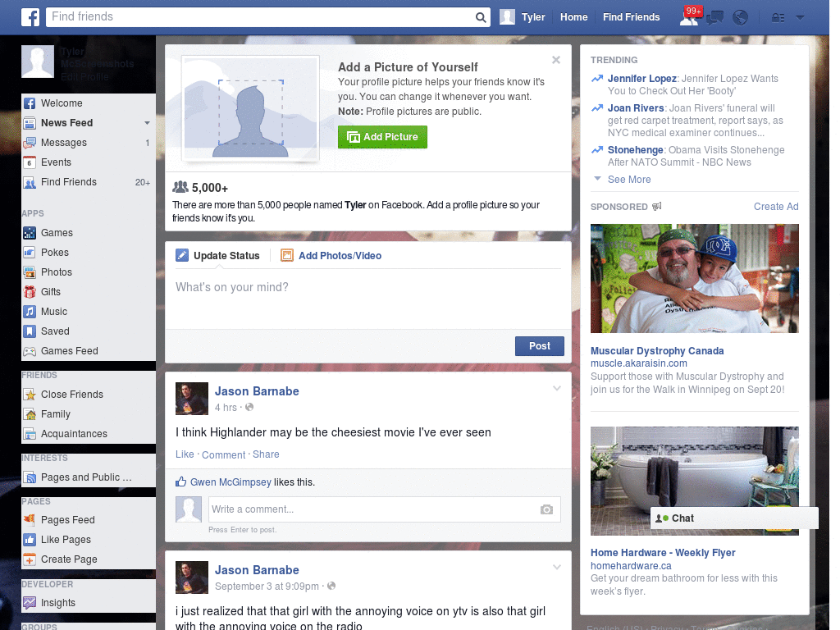Open Home Hardware Weekly Flyer ad link
The image size is (840, 630).
pyautogui.click(x=663, y=553)
